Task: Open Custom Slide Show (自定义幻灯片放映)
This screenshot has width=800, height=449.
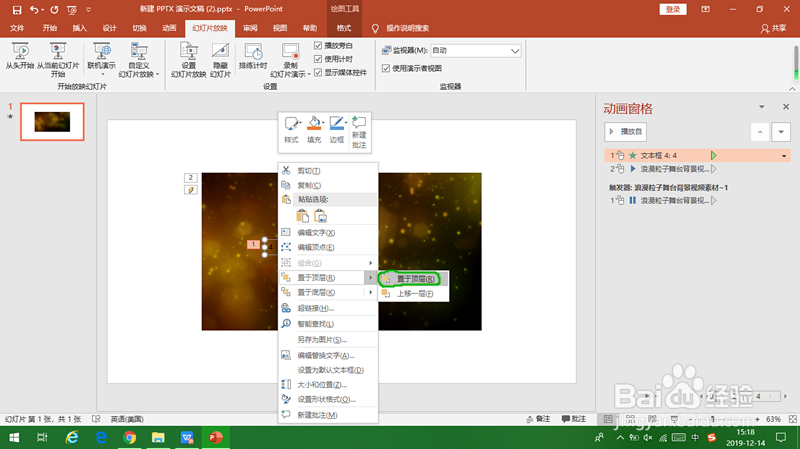Action: point(139,60)
